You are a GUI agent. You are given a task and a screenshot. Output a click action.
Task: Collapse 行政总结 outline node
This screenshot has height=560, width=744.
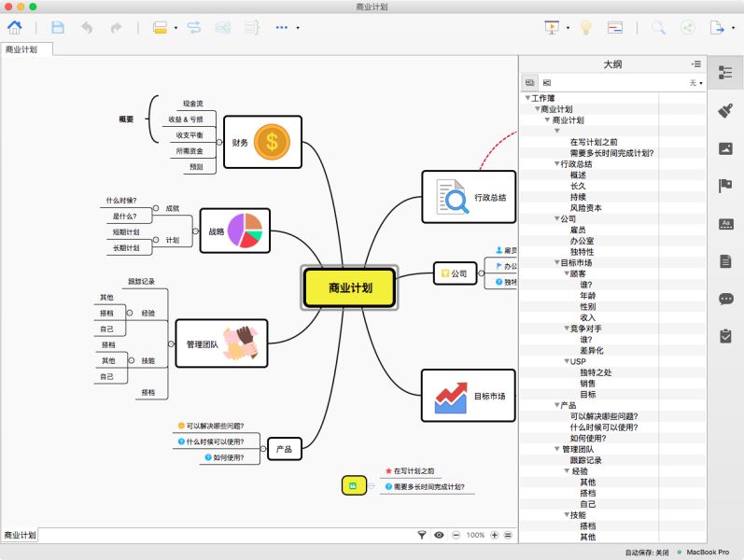point(557,163)
